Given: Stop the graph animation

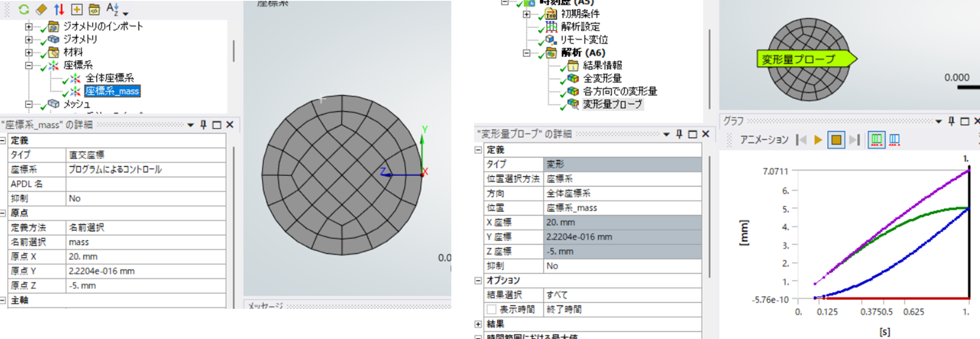Looking at the screenshot, I should coord(836,140).
